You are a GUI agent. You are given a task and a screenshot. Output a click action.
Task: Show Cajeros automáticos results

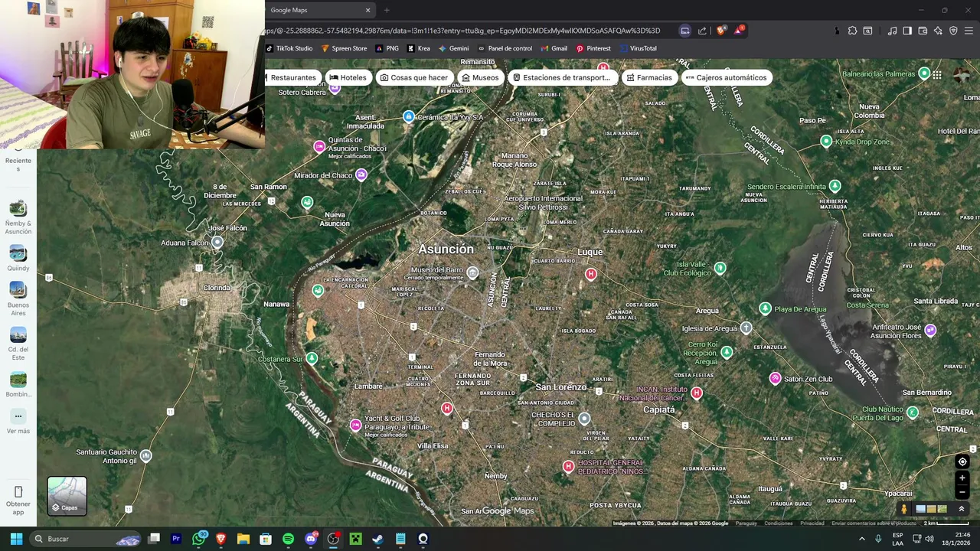pos(726,77)
